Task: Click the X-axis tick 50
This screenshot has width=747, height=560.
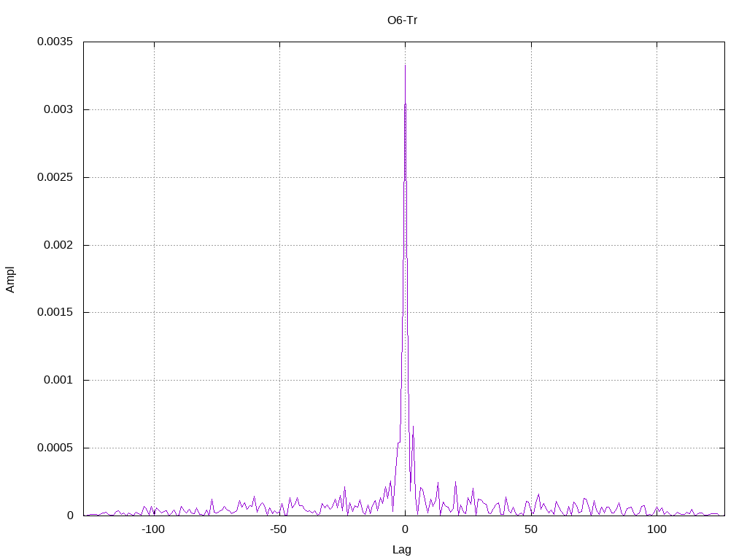Action: (x=531, y=529)
